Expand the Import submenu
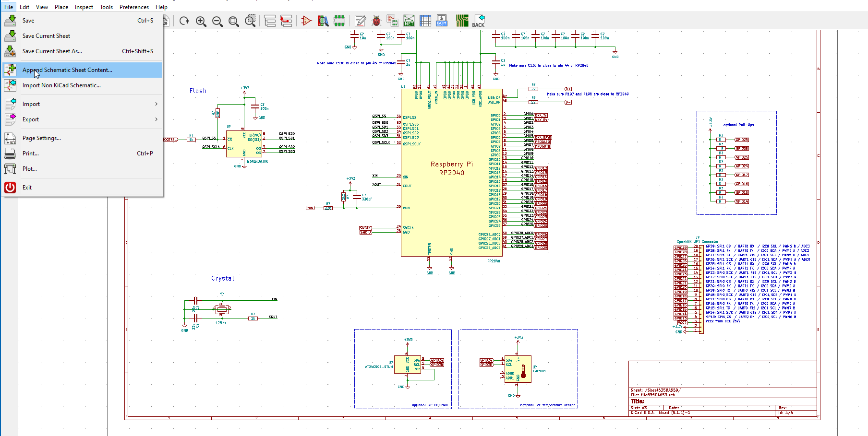 82,104
